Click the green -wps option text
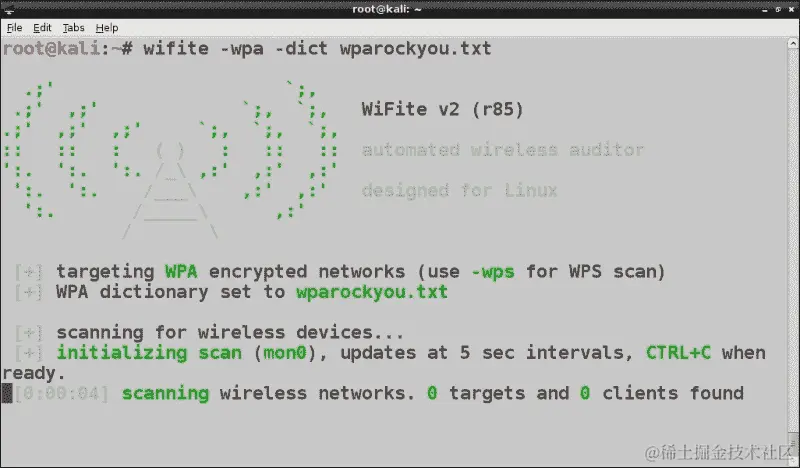 (x=492, y=272)
